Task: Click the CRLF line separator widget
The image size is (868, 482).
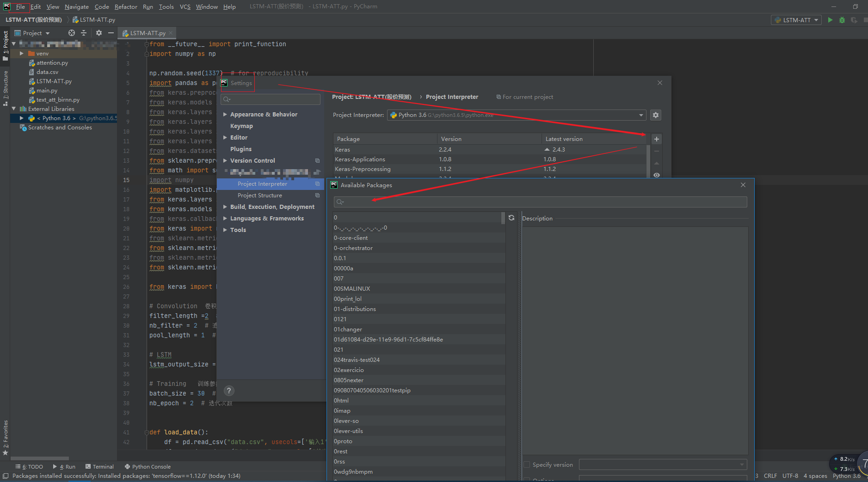Action: coord(770,476)
